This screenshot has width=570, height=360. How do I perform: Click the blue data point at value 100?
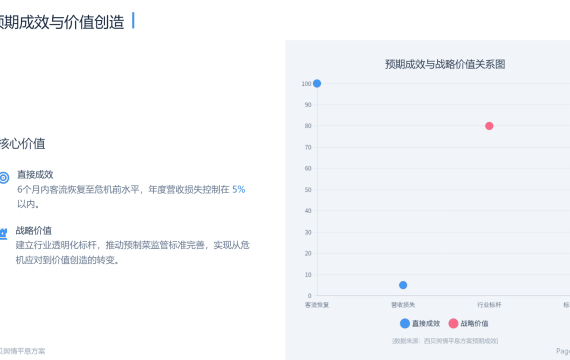point(317,84)
